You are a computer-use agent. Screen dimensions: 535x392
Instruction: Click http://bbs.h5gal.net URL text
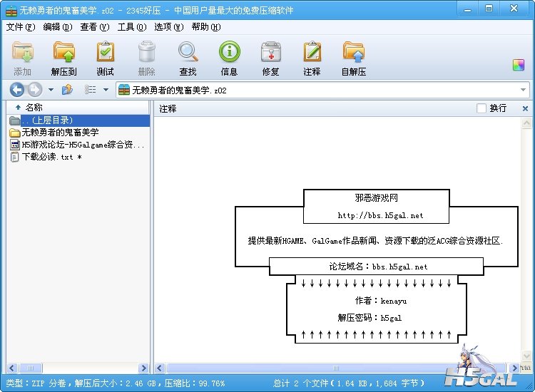[x=380, y=216]
